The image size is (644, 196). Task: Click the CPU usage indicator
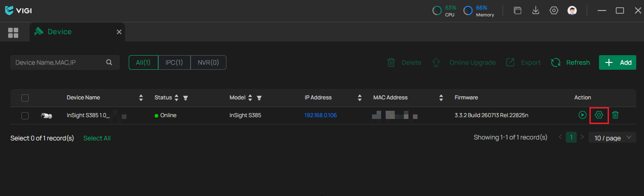tap(444, 10)
